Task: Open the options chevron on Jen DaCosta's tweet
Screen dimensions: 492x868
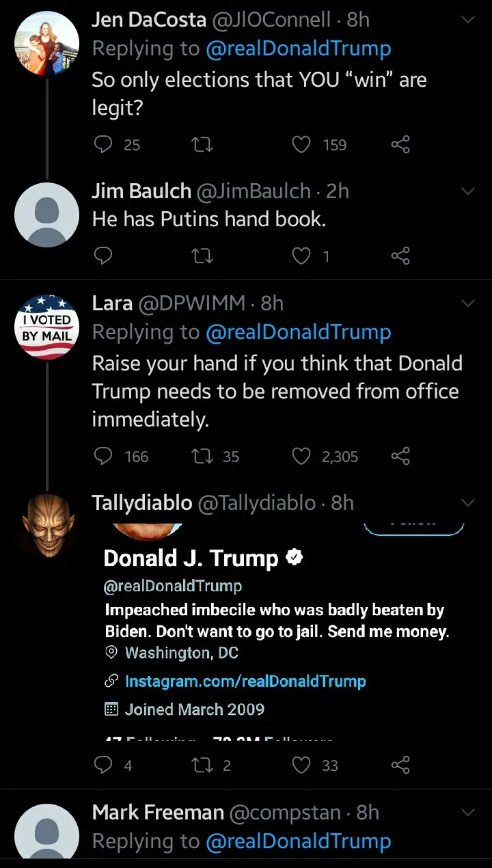Action: point(468,19)
